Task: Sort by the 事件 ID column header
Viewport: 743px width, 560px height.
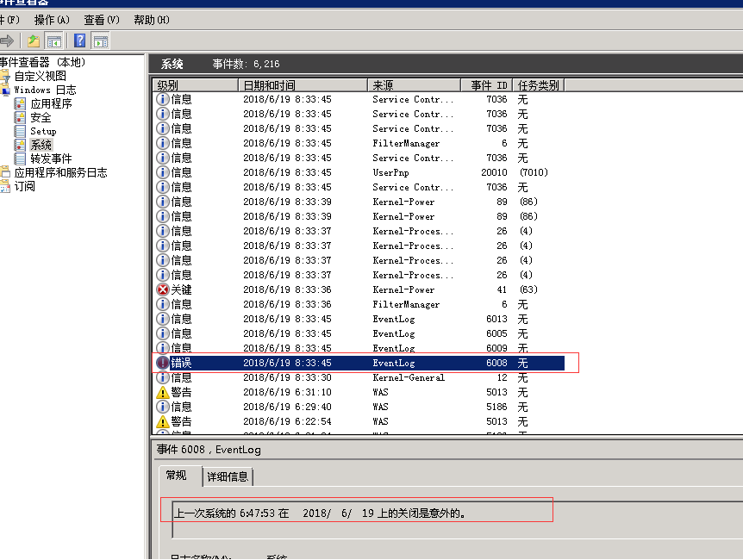Action: click(489, 85)
